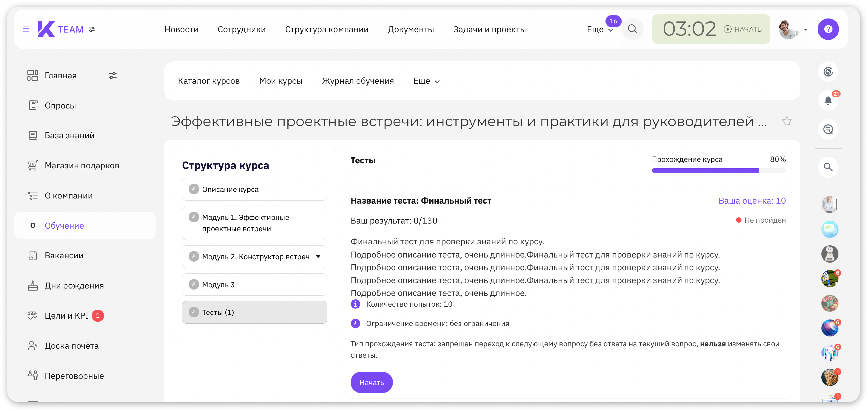Switch to Каталог курсов tab

click(209, 81)
